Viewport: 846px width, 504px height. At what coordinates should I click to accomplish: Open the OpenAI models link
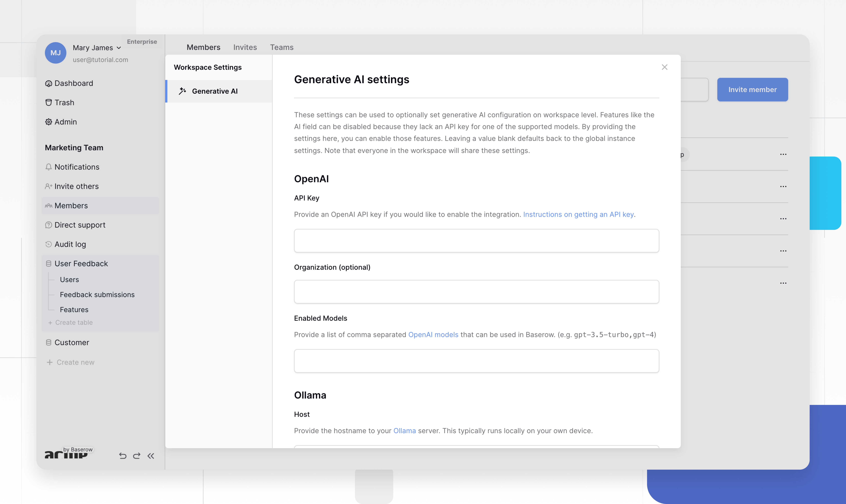pos(433,335)
